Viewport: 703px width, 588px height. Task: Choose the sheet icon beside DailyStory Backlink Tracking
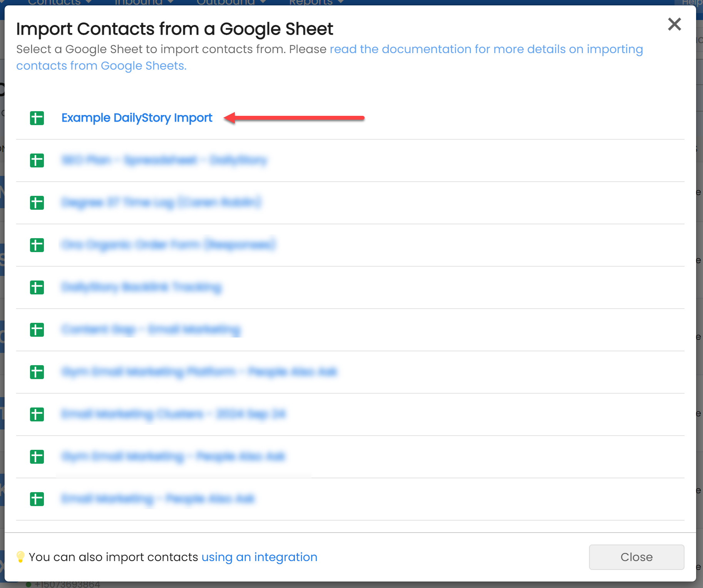37,287
